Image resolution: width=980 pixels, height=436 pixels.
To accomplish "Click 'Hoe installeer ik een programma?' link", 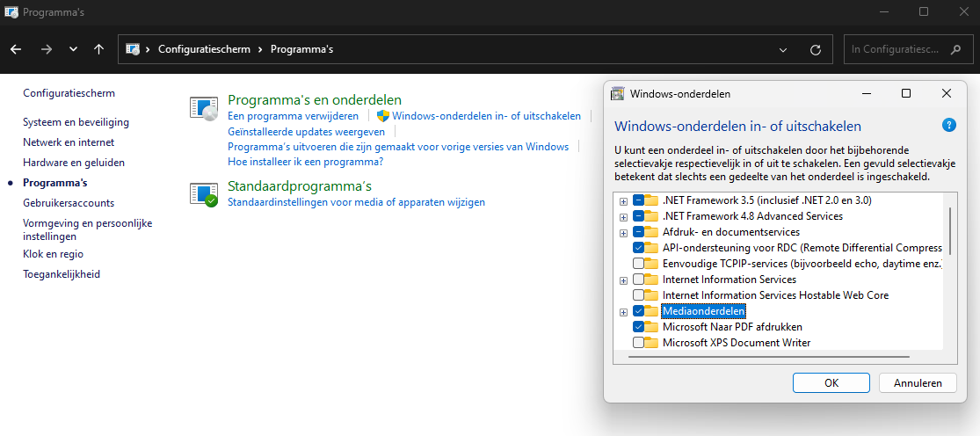I will [305, 162].
